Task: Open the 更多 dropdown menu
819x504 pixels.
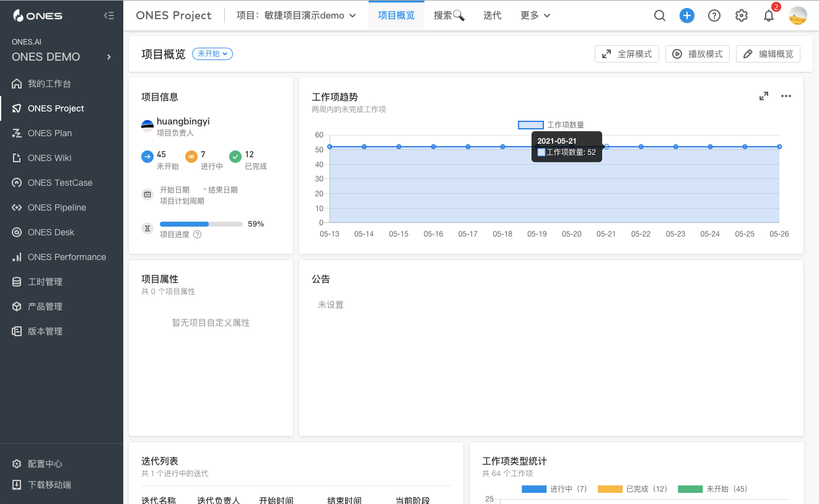Action: pyautogui.click(x=534, y=15)
